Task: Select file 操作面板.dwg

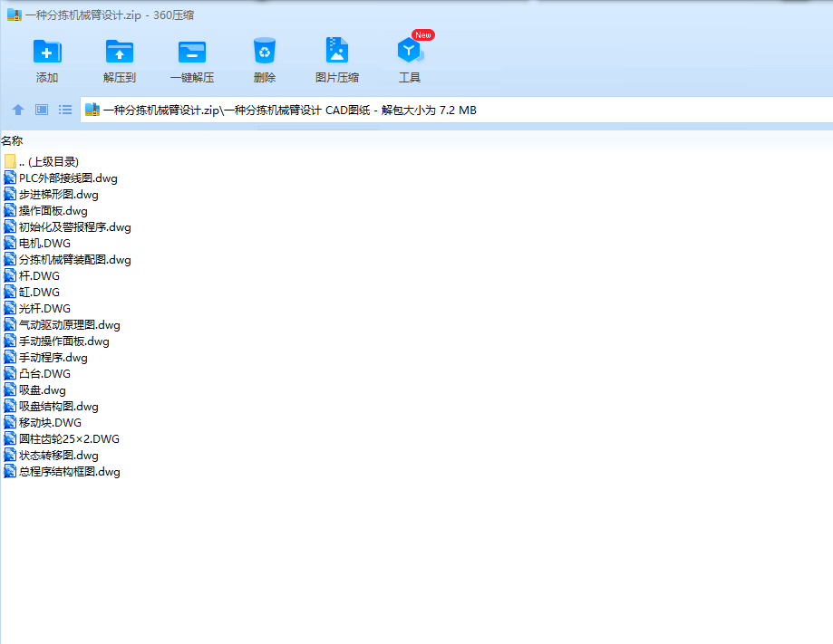Action: [53, 211]
